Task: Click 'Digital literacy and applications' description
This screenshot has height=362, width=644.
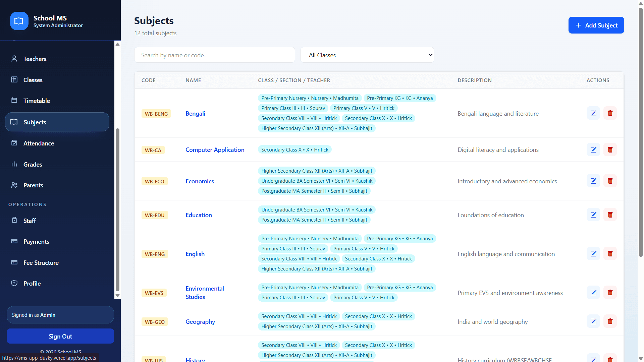Action: click(498, 150)
